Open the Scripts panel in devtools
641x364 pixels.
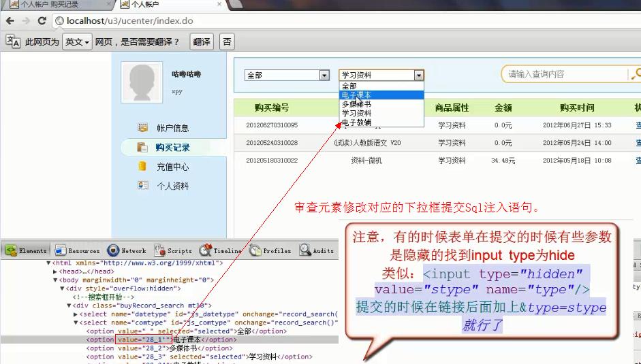click(173, 250)
